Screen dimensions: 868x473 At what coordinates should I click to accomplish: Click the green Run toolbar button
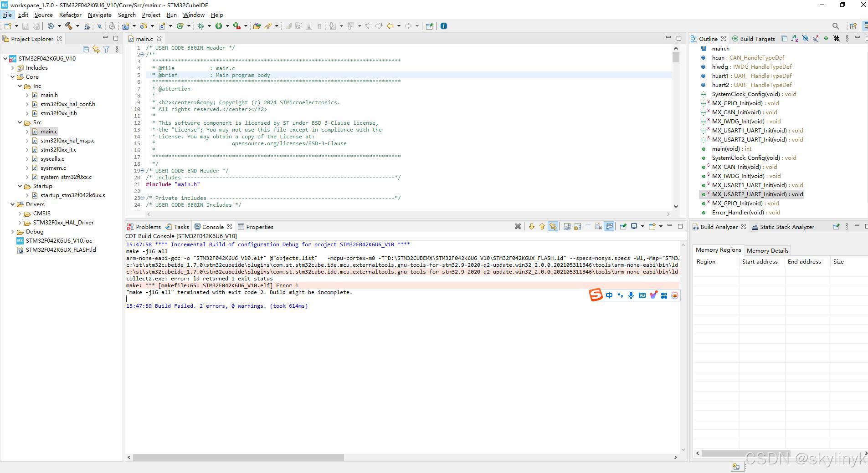click(219, 26)
